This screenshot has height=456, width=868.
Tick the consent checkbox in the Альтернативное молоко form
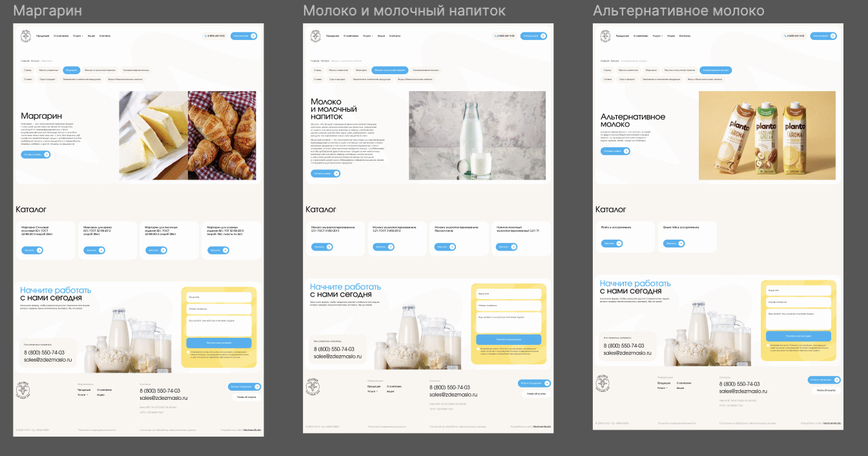pos(769,346)
